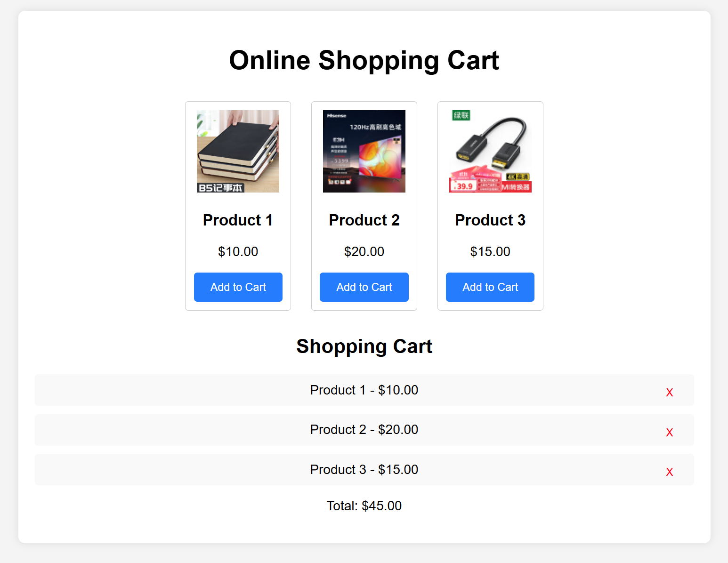
Task: Click the Online Shopping Cart heading
Action: point(364,60)
